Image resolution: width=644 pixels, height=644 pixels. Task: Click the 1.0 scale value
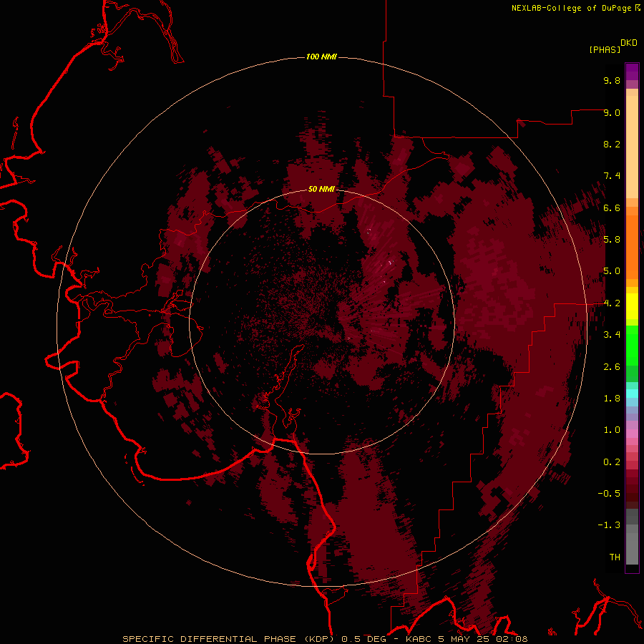(x=612, y=430)
